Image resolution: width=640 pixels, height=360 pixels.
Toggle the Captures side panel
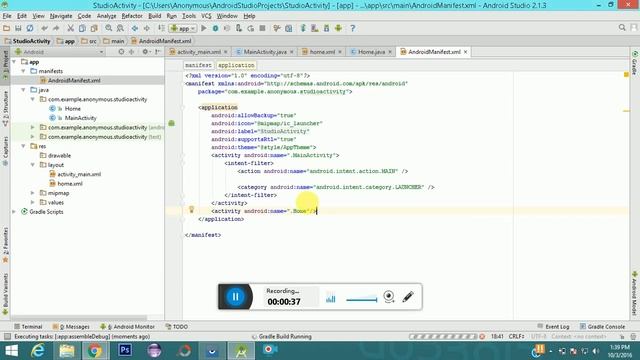[x=5, y=150]
